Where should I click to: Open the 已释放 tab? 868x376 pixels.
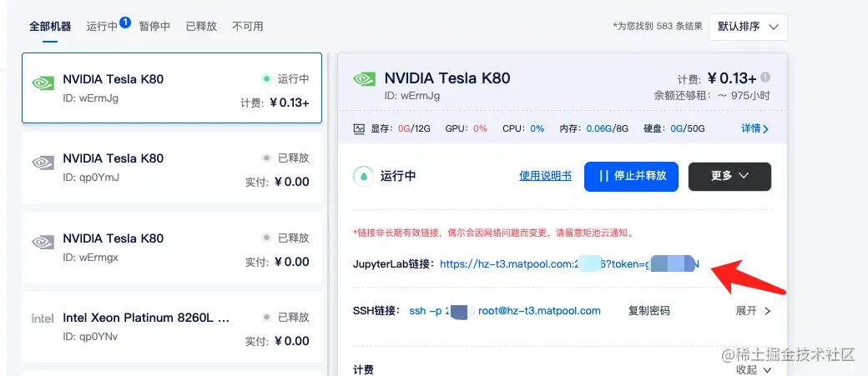[201, 26]
